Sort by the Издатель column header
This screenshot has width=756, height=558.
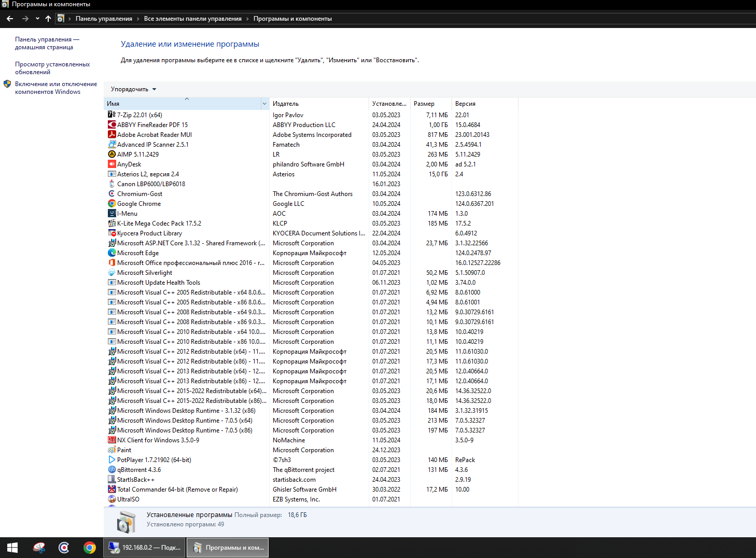click(286, 104)
